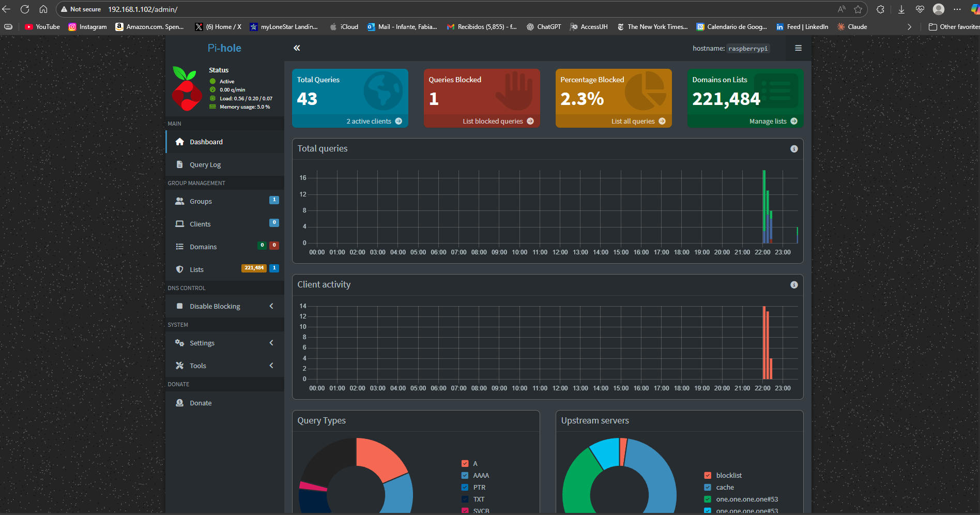Collapse sidebar using double-chevron icon
This screenshot has width=980, height=515.
pos(297,48)
